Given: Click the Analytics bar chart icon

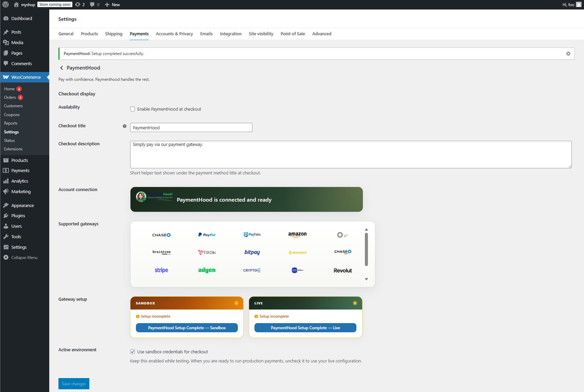Looking at the screenshot, I should 6,181.
